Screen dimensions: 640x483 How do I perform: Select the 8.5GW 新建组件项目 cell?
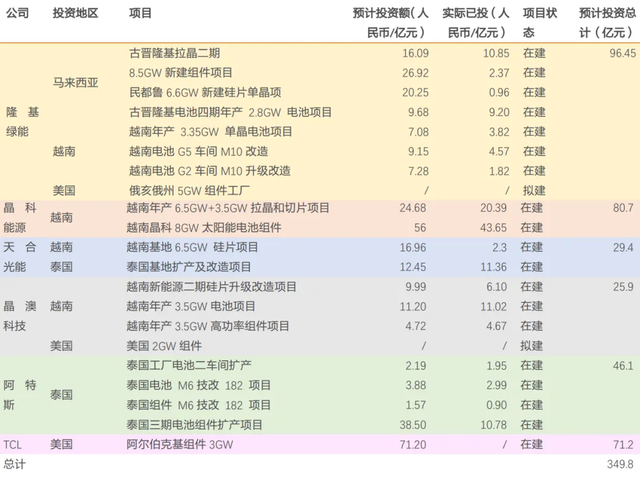(181, 73)
